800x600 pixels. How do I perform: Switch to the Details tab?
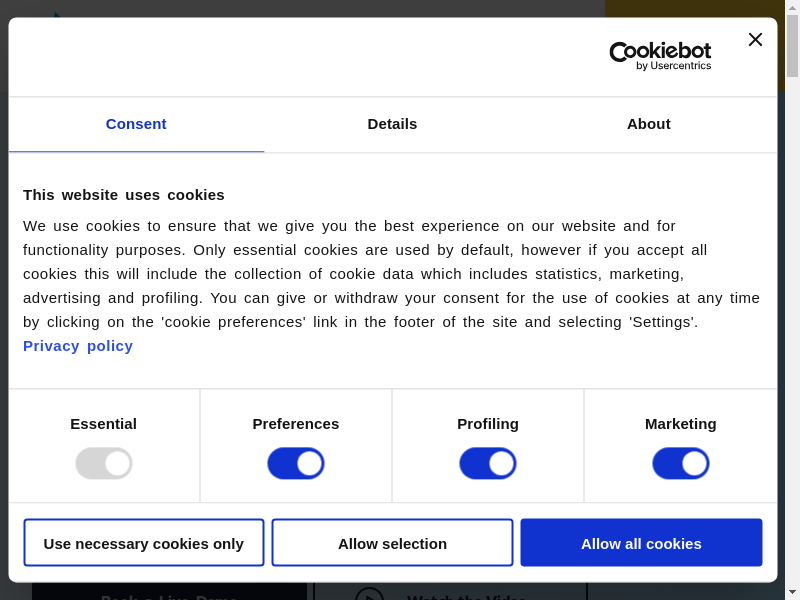tap(392, 124)
